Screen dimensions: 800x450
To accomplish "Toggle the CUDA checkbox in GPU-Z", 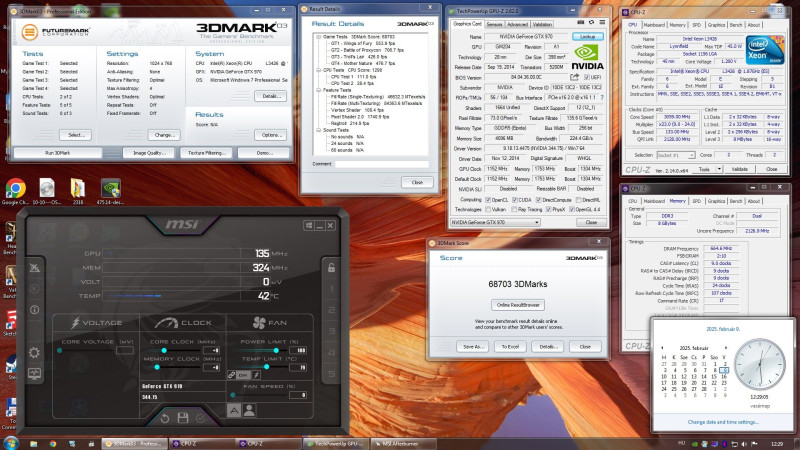I will (x=515, y=200).
